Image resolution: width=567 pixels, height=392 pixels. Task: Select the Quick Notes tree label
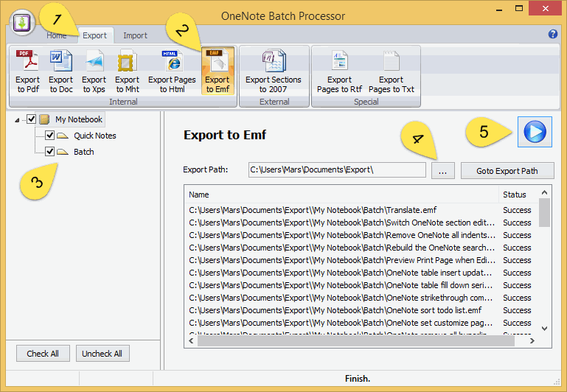(x=95, y=136)
